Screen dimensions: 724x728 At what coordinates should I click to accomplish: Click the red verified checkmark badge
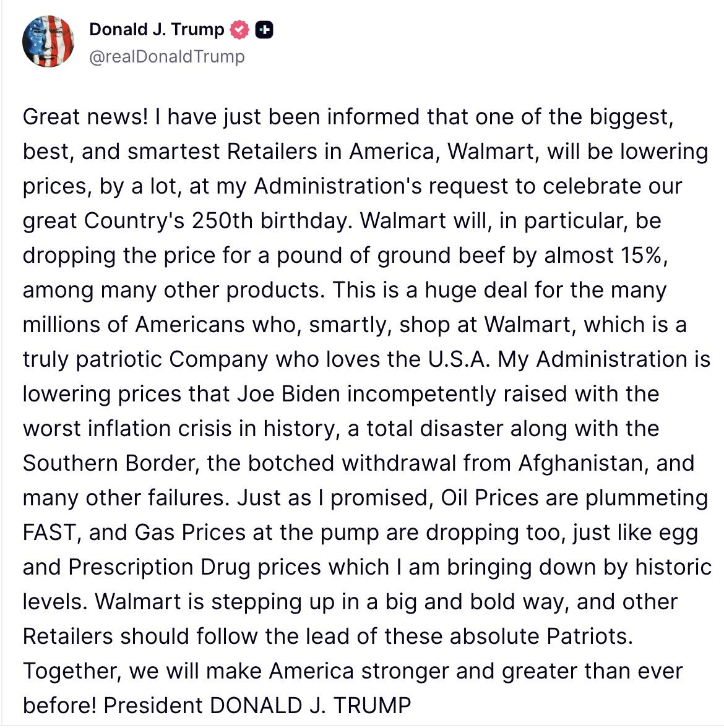point(239,30)
